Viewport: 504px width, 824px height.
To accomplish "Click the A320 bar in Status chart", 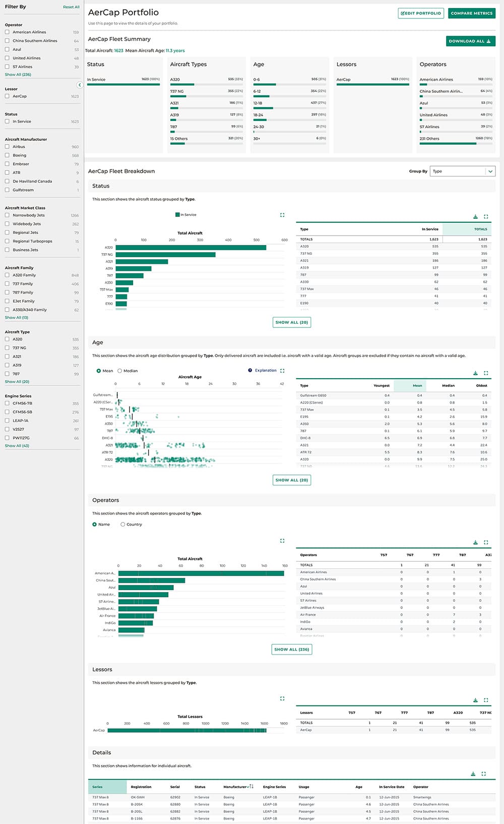I will (191, 248).
